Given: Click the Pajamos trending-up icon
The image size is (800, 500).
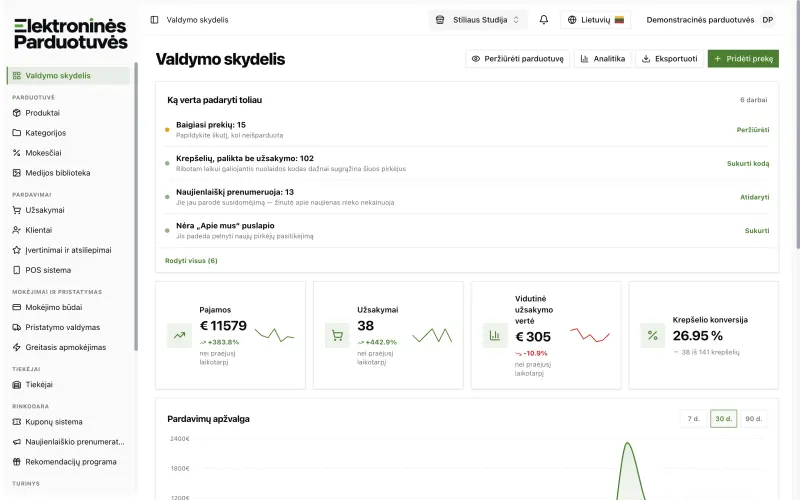Looking at the screenshot, I should 180,336.
